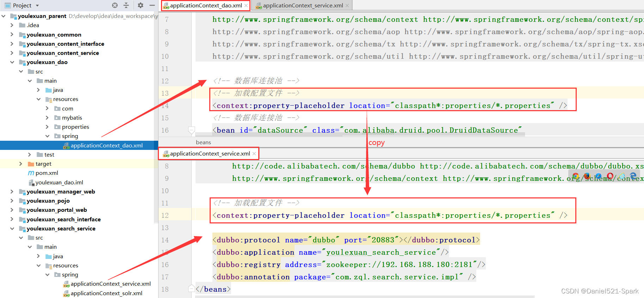Click line number 13 in upper editor
The height and width of the screenshot is (298, 644).
(x=165, y=93)
